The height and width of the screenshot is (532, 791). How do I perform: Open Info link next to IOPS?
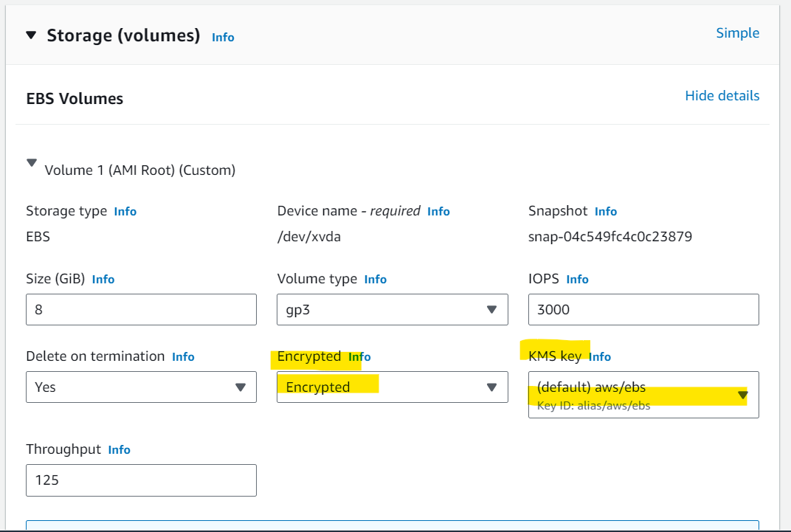(x=578, y=280)
